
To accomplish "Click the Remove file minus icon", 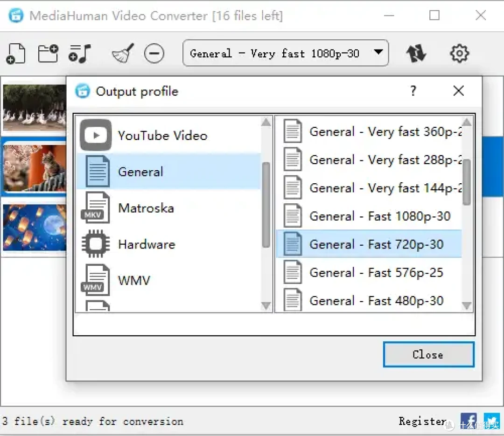I will tap(154, 53).
